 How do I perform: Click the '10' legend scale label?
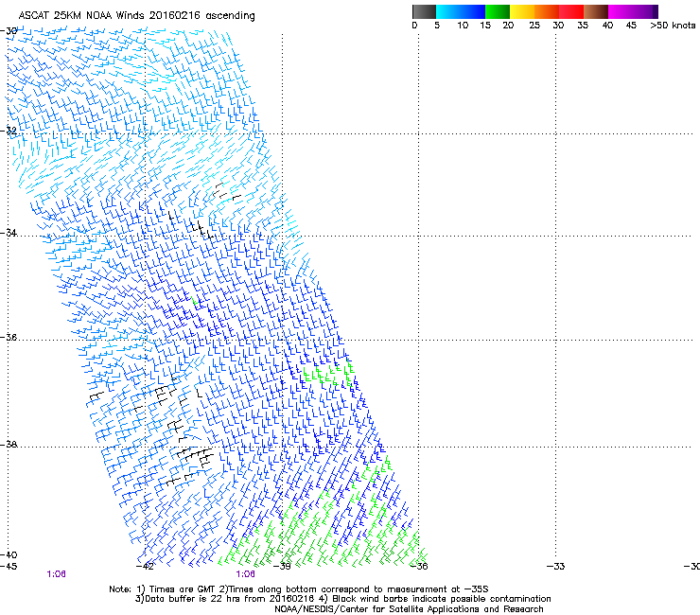point(463,26)
